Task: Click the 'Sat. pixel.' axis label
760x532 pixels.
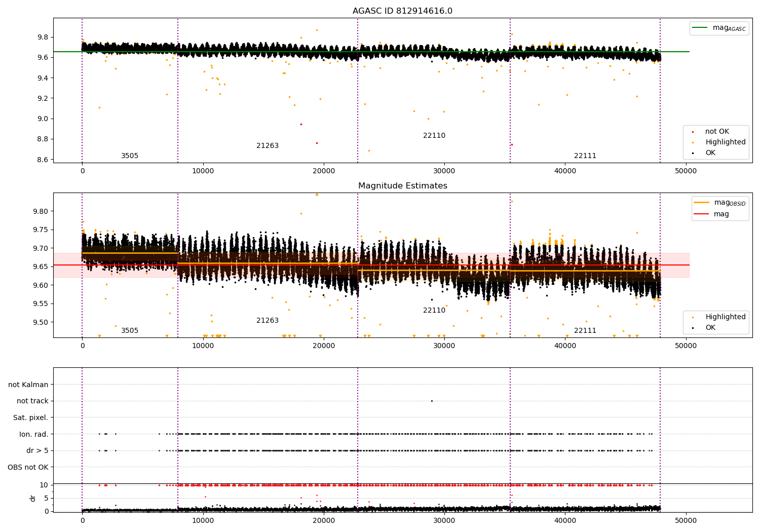Action: pos(31,418)
